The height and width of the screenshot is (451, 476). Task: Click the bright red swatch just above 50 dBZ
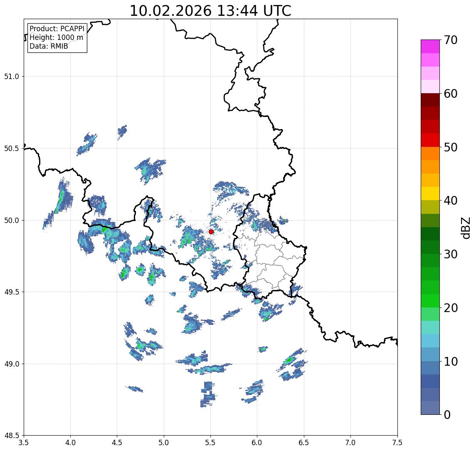point(430,140)
